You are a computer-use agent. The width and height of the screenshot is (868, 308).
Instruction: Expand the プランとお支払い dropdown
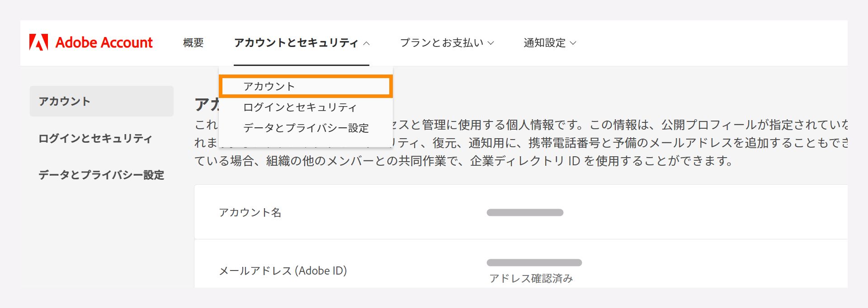tap(447, 43)
